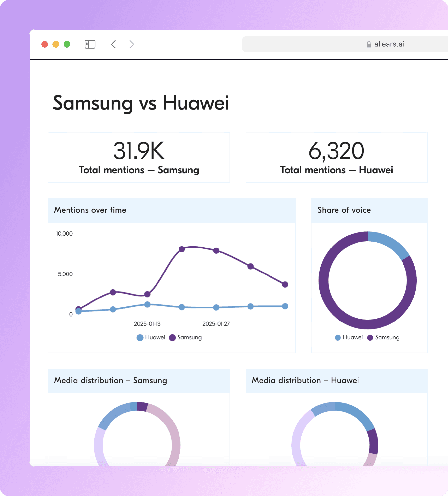Toggle Samsung in line chart legend
448x496 pixels.
click(185, 338)
